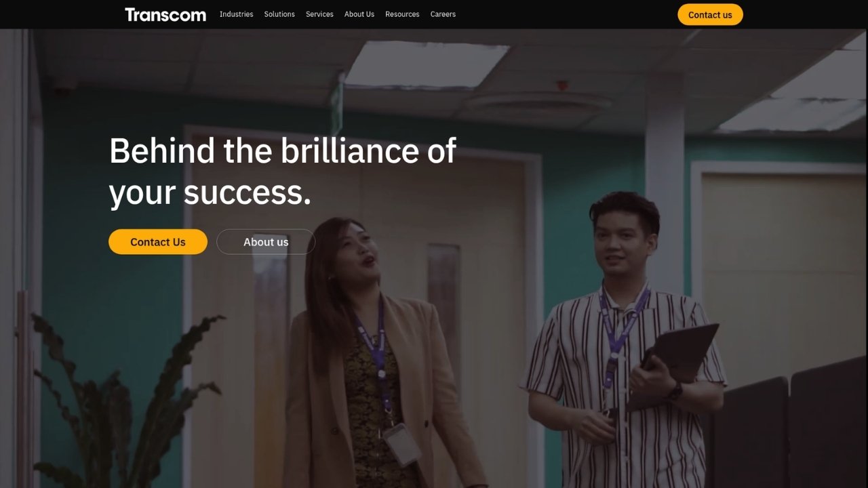Expand the Services menu item
868x488 pixels.
click(319, 14)
